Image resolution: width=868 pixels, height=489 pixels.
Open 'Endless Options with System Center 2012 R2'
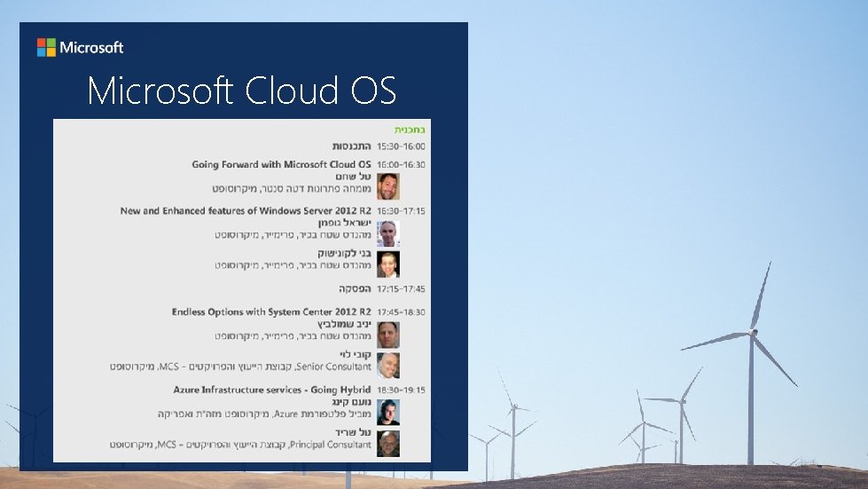[271, 312]
